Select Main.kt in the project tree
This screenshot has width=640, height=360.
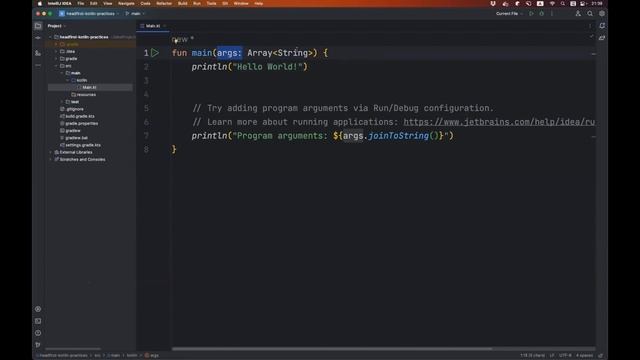[90, 87]
